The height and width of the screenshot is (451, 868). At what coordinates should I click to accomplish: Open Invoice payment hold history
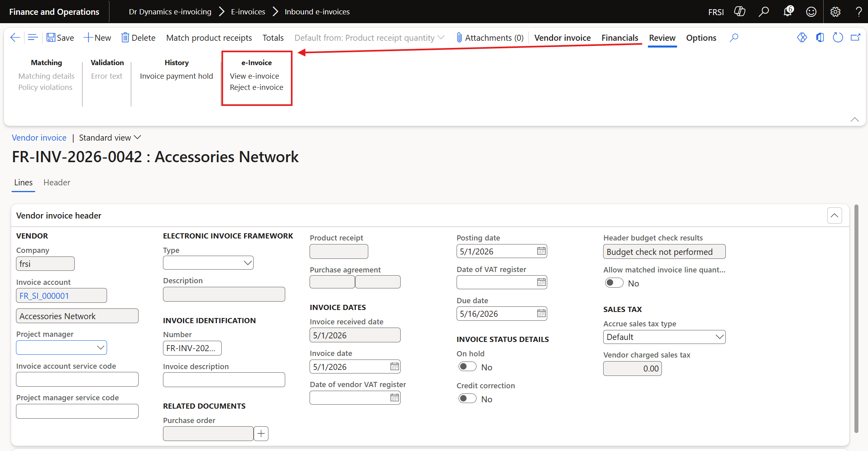pyautogui.click(x=176, y=76)
